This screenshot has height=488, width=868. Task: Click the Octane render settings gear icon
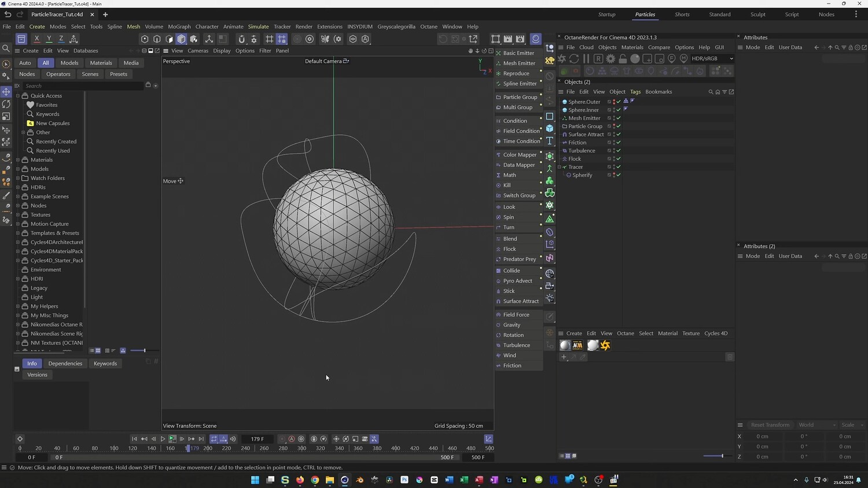610,58
